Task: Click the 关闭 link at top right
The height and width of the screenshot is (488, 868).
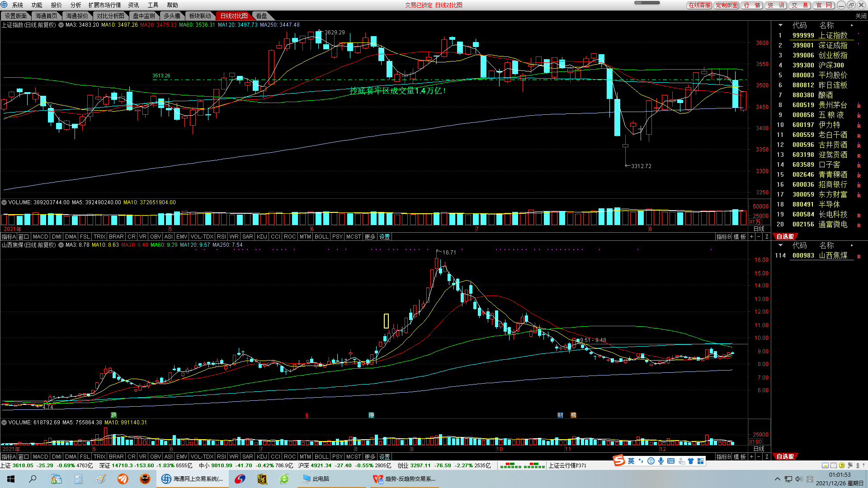Action: pos(861,16)
